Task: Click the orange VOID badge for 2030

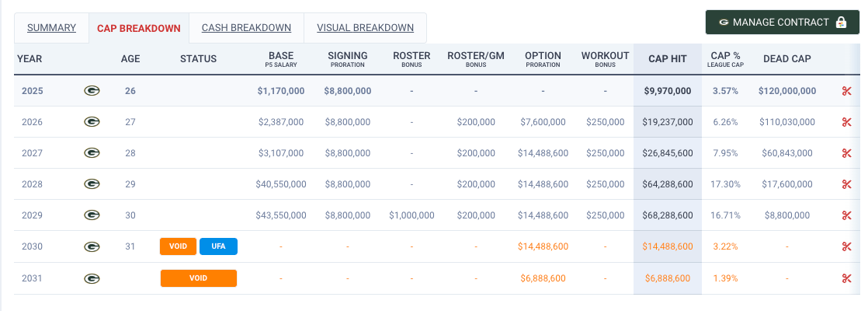Action: point(178,246)
